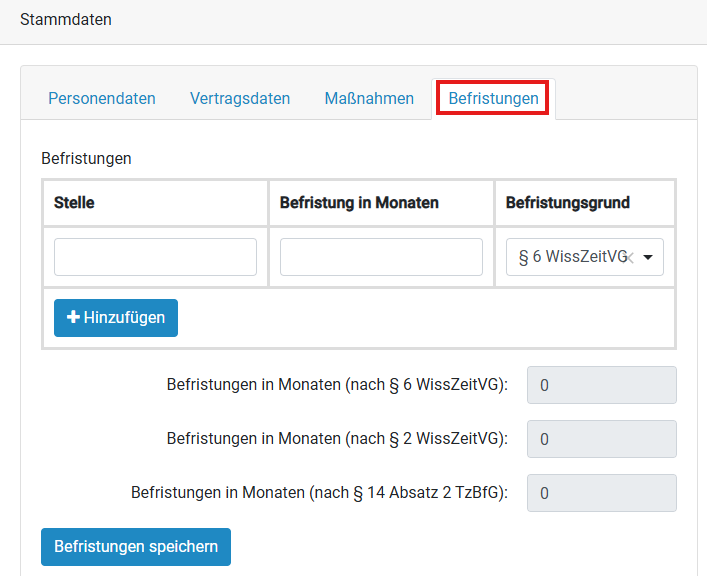
Task: Expand the Befristungsgrund dropdown arrow
Action: point(648,258)
